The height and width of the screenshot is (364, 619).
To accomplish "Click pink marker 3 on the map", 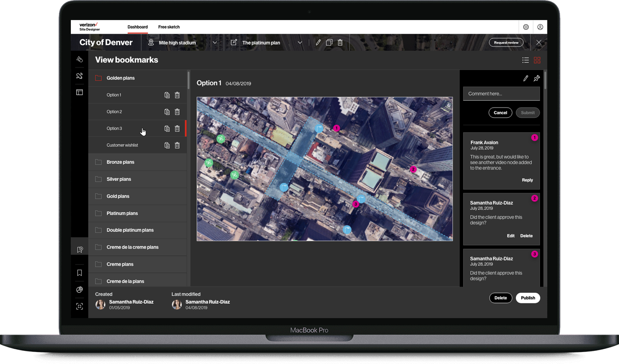I will [356, 204].
